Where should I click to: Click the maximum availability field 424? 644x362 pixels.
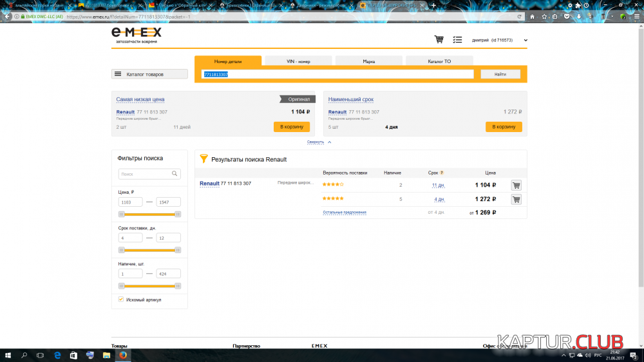(168, 274)
